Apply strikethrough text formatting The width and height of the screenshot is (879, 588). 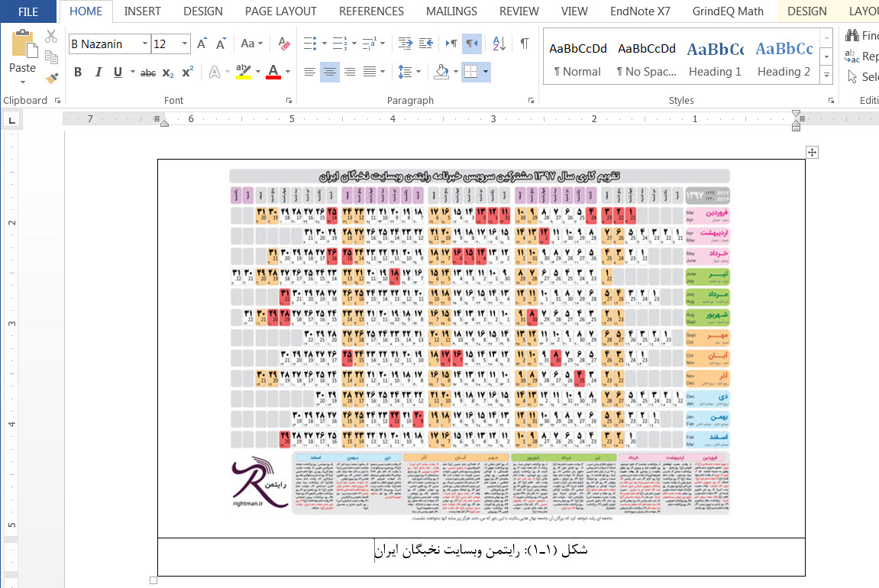click(148, 73)
